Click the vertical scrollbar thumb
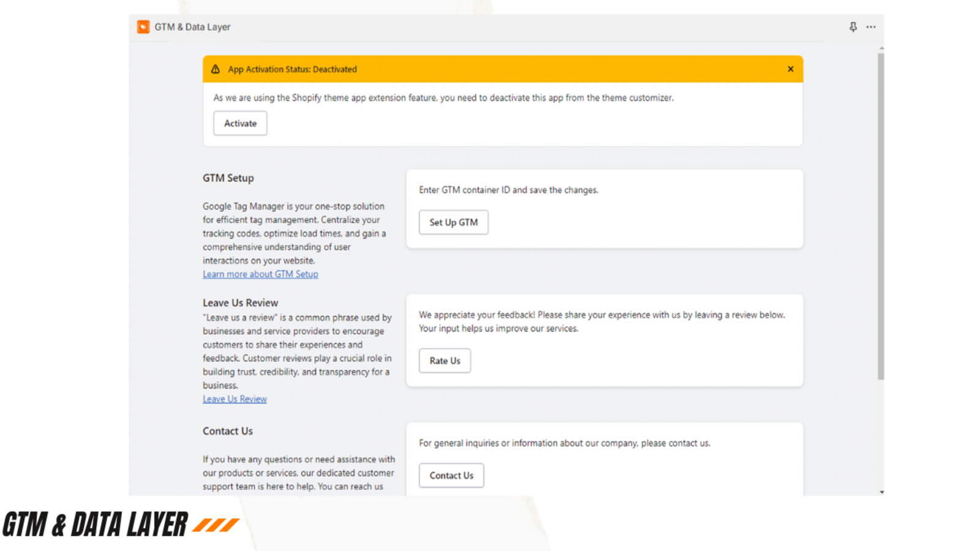980x551 pixels. [881, 216]
